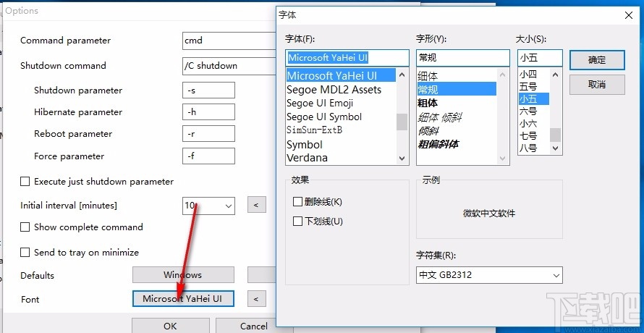Choose the 倾斜 italic style
The height and width of the screenshot is (333, 644).
(x=457, y=131)
